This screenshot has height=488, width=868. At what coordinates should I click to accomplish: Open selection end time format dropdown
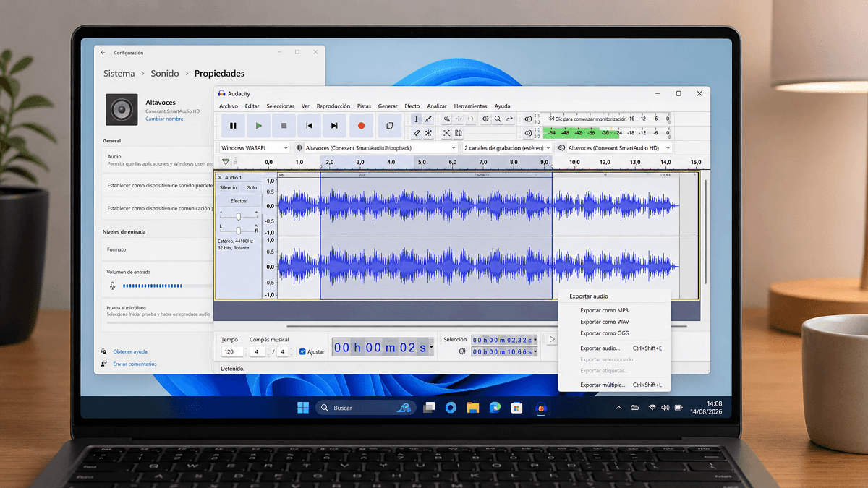tap(536, 352)
